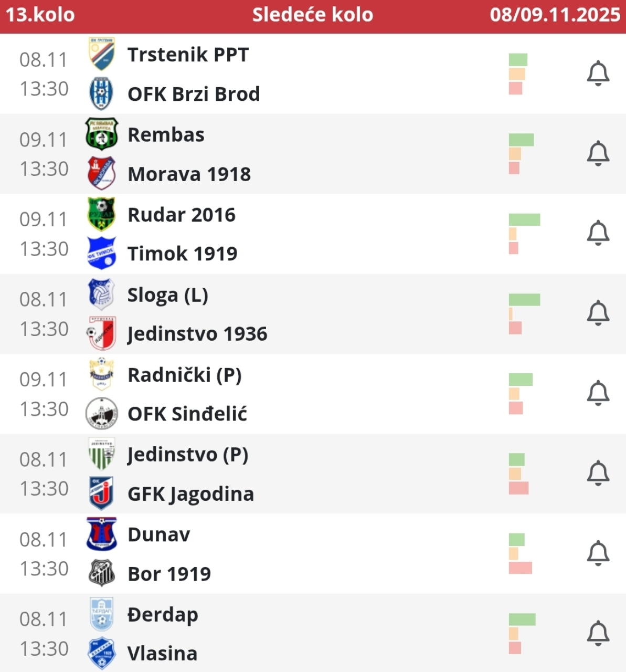Viewport: 626px width, 672px height.
Task: Toggle notification bell for Trstenik PPT match
Action: click(598, 73)
